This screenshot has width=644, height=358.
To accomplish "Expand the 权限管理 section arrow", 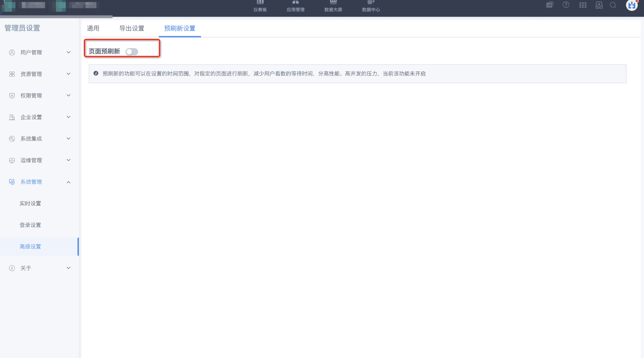I will (x=68, y=95).
